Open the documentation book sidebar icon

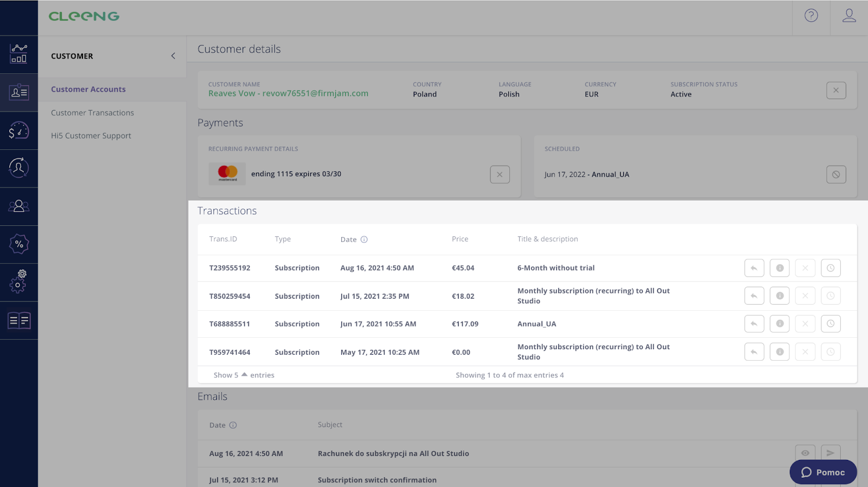(19, 321)
